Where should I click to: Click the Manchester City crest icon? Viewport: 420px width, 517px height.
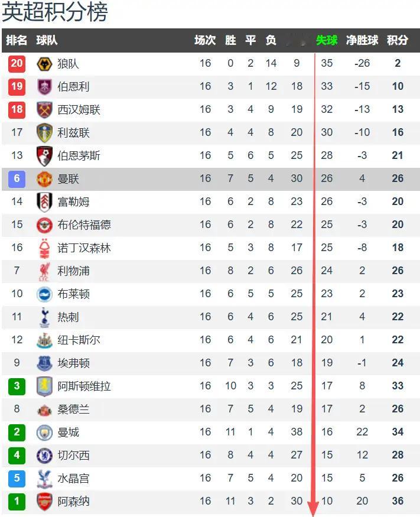[44, 433]
